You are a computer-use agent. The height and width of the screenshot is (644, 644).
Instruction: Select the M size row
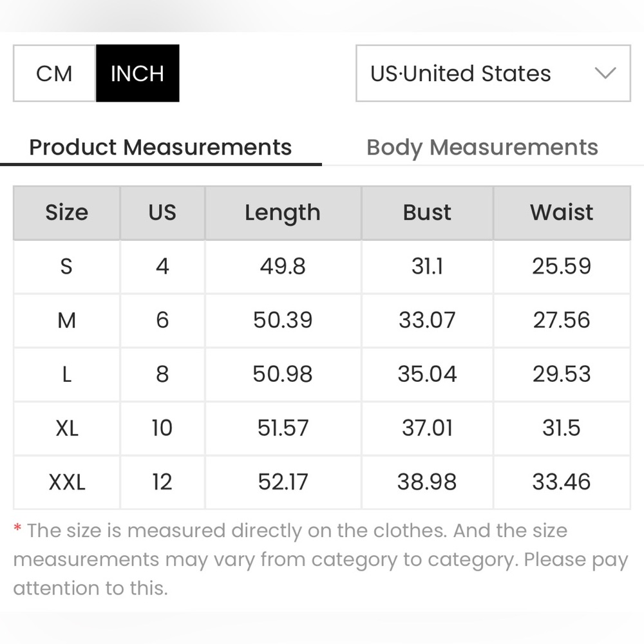click(322, 320)
